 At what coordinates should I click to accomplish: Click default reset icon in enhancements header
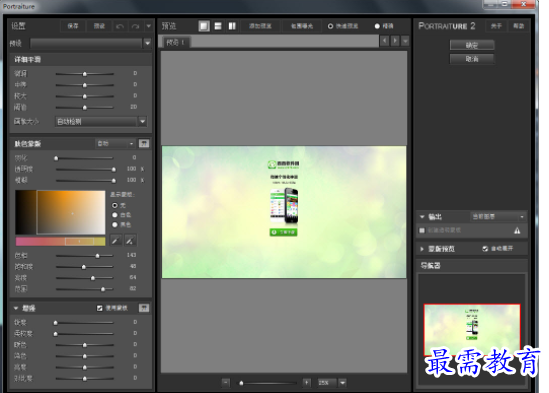[x=144, y=308]
